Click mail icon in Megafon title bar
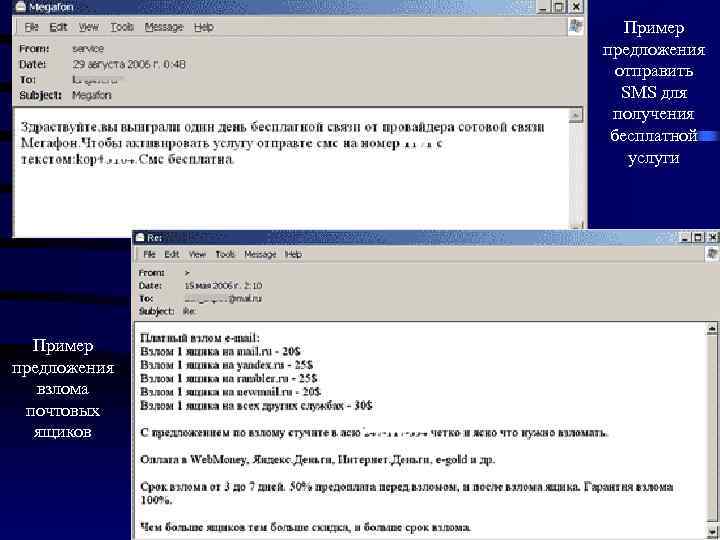This screenshot has width=720, height=540. point(21,6)
